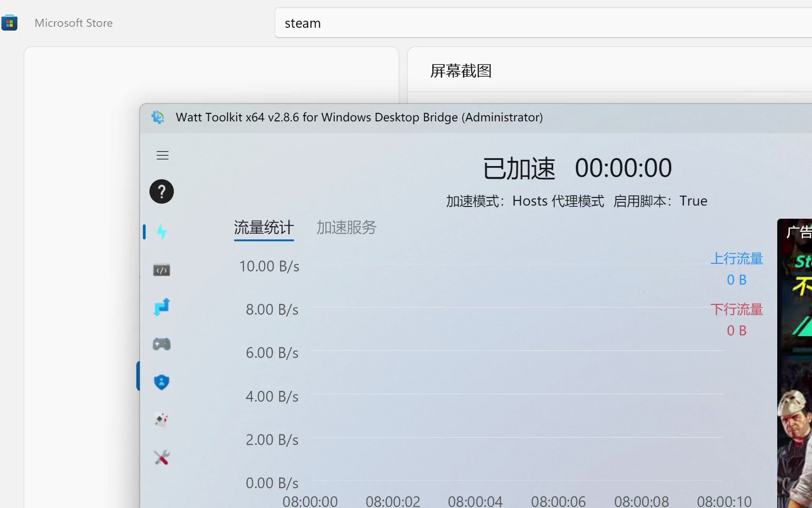Click the Microsoft Store title text
This screenshot has width=812, height=508.
[x=74, y=23]
